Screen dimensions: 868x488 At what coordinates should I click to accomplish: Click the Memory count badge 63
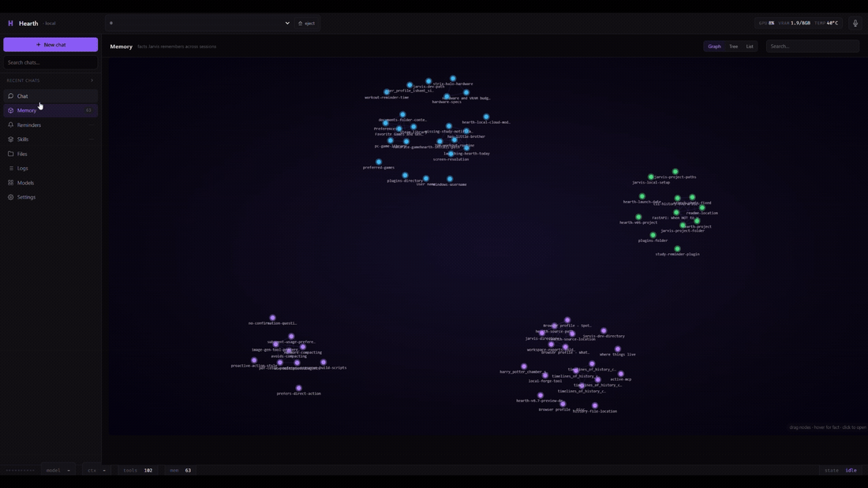(88, 110)
